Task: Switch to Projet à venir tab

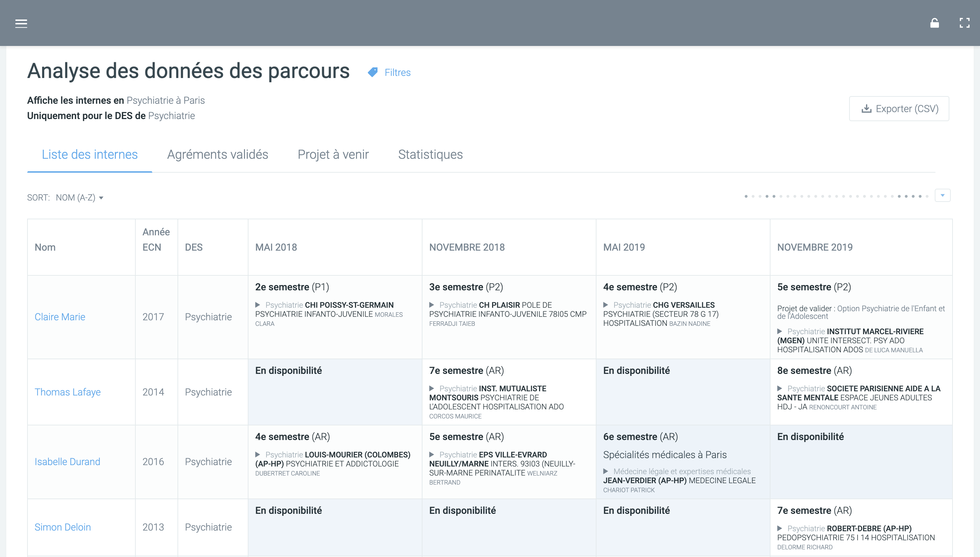Action: (x=333, y=155)
